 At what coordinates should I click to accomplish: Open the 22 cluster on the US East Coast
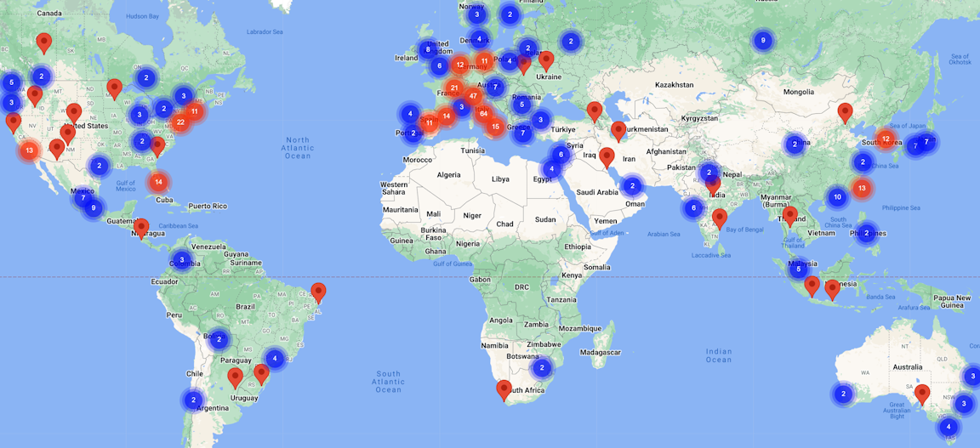(x=180, y=122)
